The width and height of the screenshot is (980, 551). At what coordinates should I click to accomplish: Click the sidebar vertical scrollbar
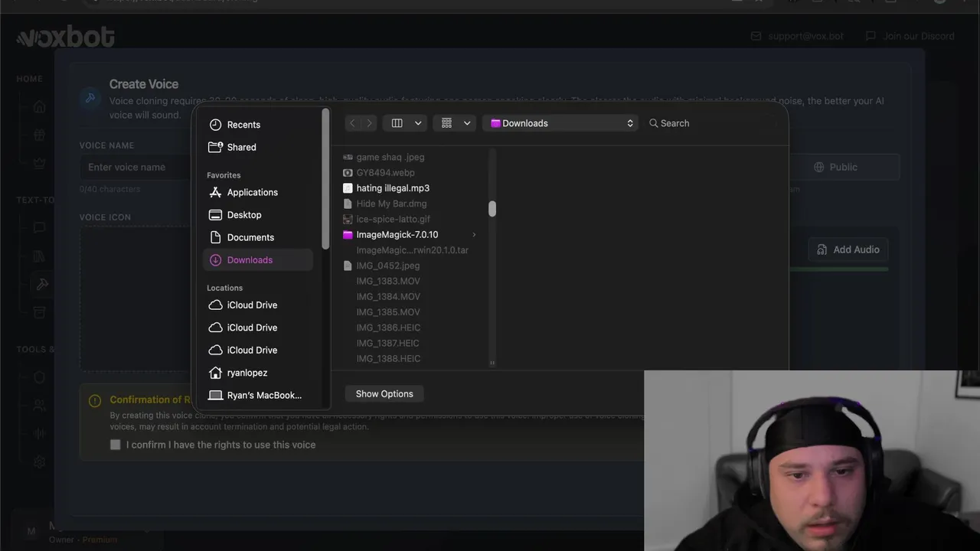click(325, 179)
